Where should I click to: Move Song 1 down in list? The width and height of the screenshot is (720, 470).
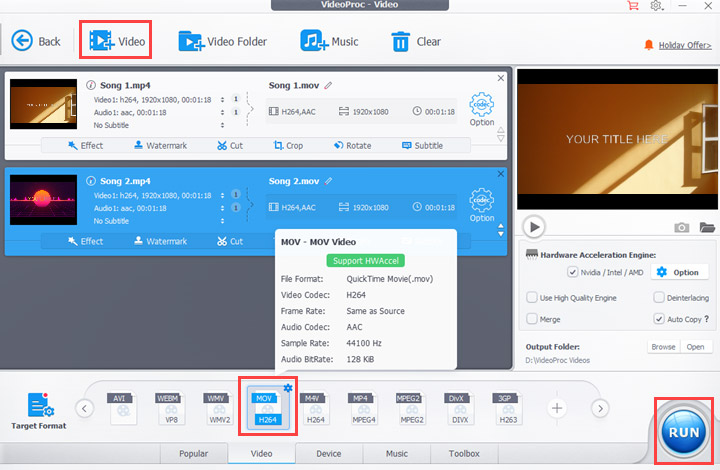pos(501,138)
